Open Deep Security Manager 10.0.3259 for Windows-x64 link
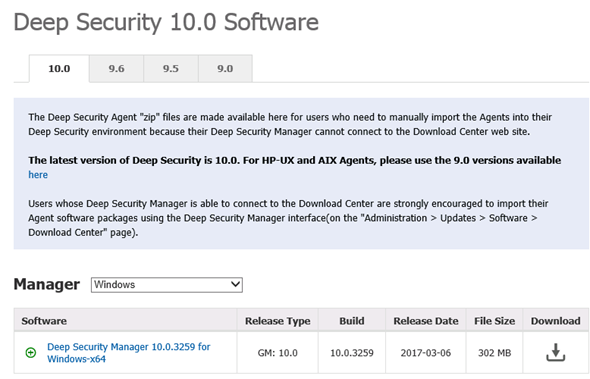This screenshot has width=590, height=379. click(128, 353)
